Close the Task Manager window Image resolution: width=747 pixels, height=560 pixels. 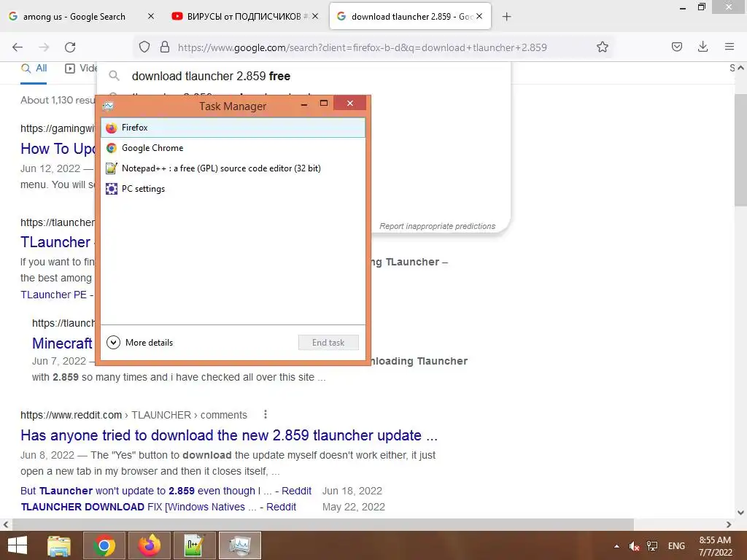pos(350,104)
